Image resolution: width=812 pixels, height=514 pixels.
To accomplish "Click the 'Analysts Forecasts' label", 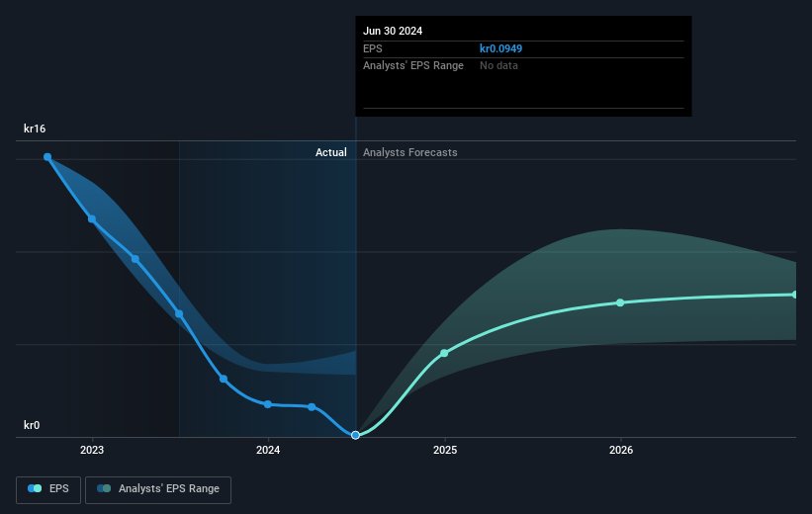I will pyautogui.click(x=410, y=152).
